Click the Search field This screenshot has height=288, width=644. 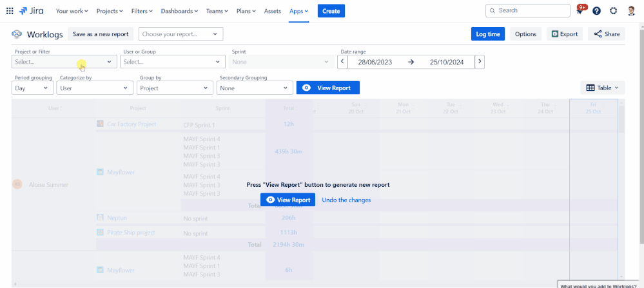pyautogui.click(x=528, y=11)
